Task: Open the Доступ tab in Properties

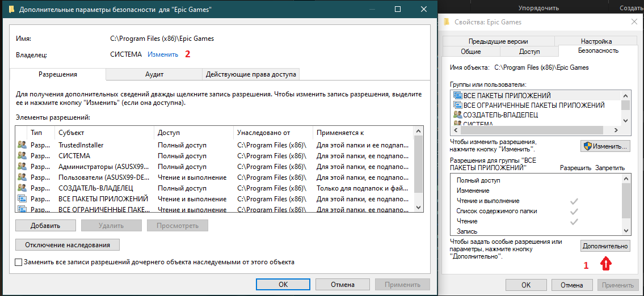Action: (x=529, y=51)
